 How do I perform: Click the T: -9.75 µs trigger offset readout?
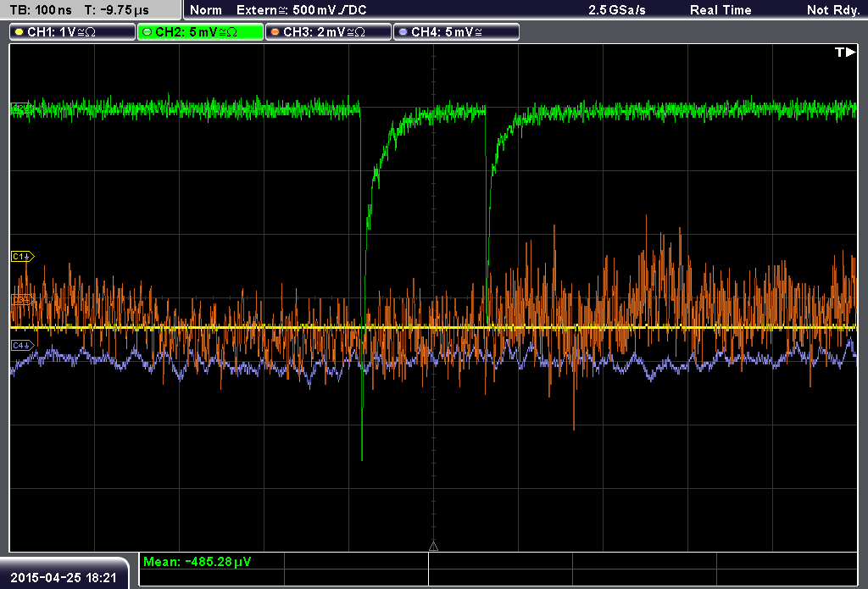(117, 10)
